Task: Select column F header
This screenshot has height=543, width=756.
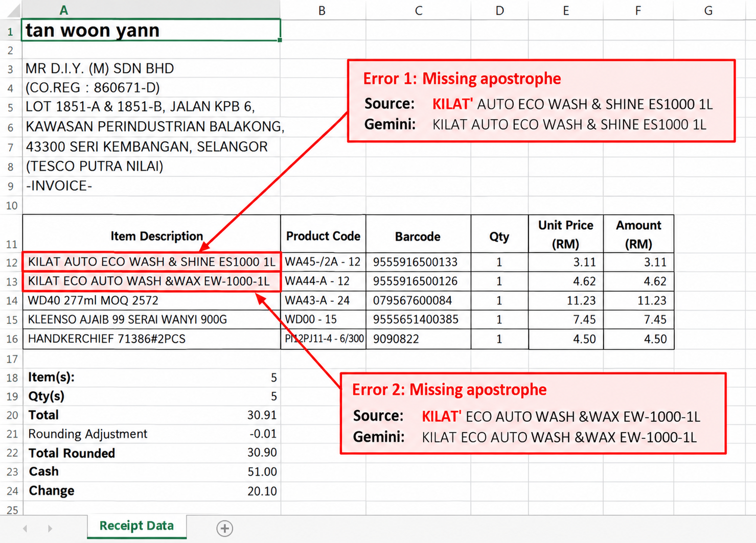Action: (638, 10)
